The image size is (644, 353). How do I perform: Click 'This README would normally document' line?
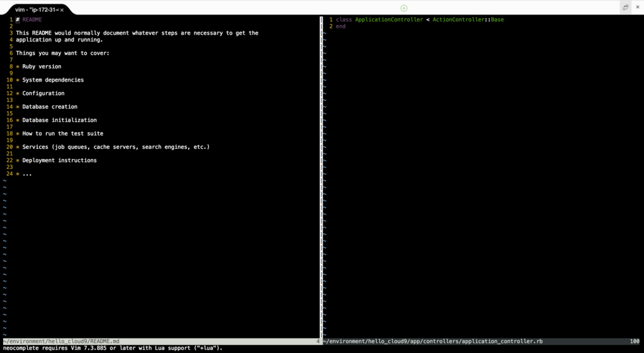(x=137, y=33)
